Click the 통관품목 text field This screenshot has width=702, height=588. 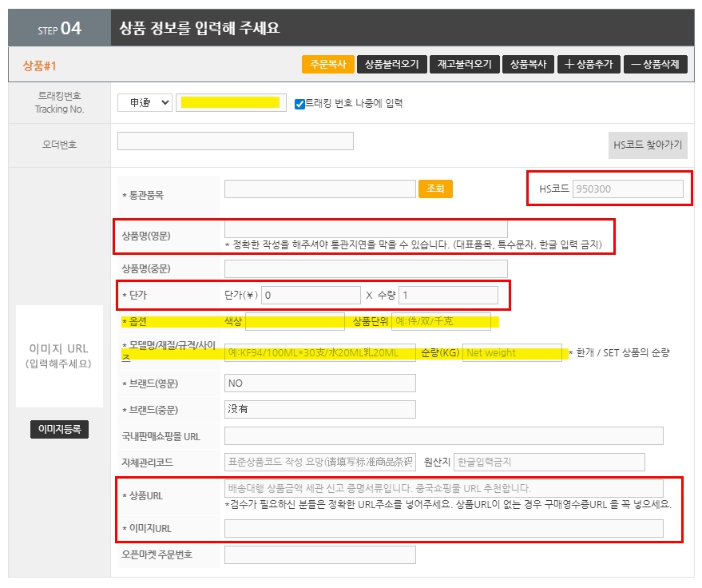click(319, 189)
